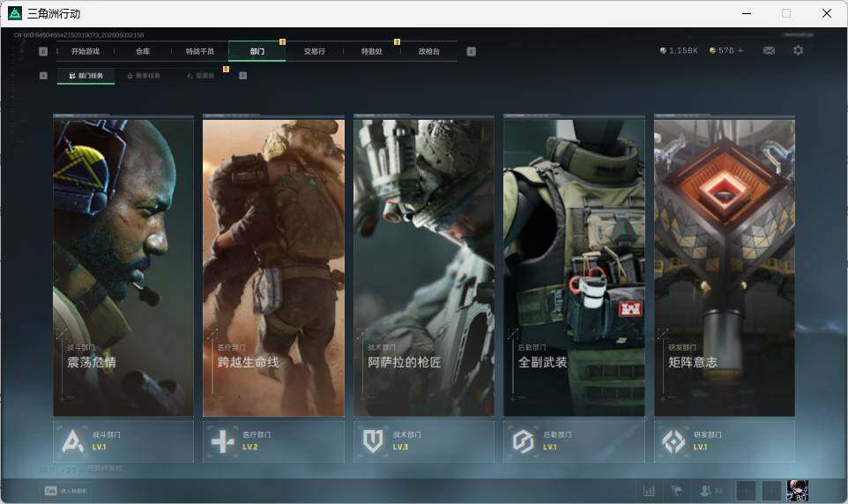Open the 跨越生命线 mission card

coord(273,268)
